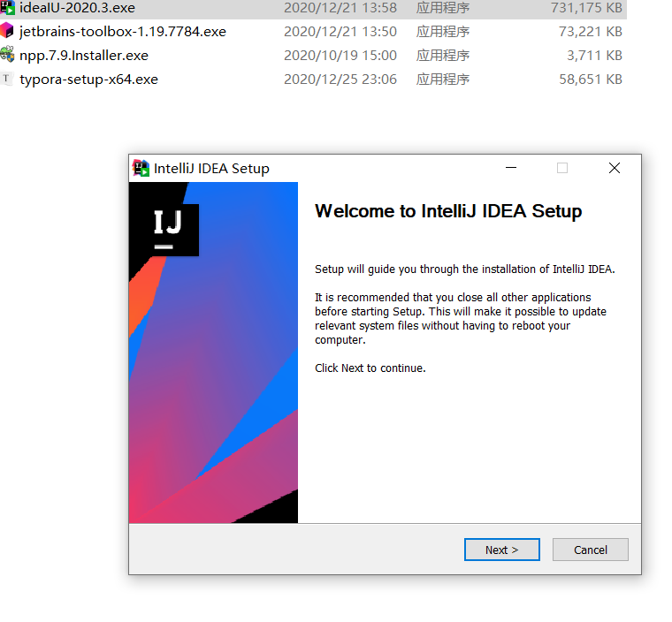Select the npp.7.9.Installer.exe file name

pos(84,56)
